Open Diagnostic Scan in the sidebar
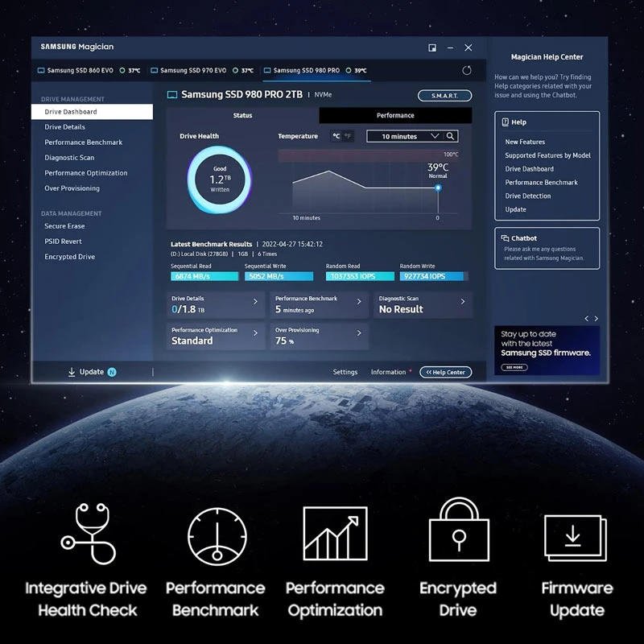 point(69,158)
